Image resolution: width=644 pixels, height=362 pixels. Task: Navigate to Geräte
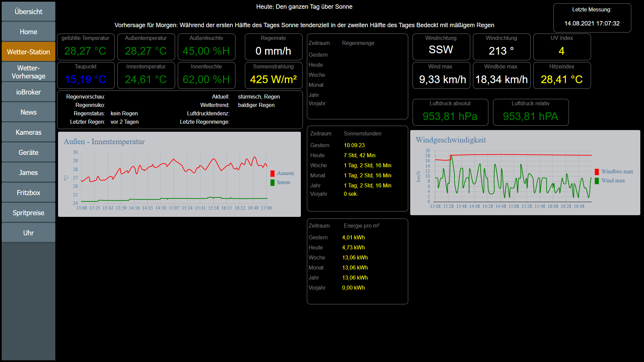pyautogui.click(x=29, y=153)
